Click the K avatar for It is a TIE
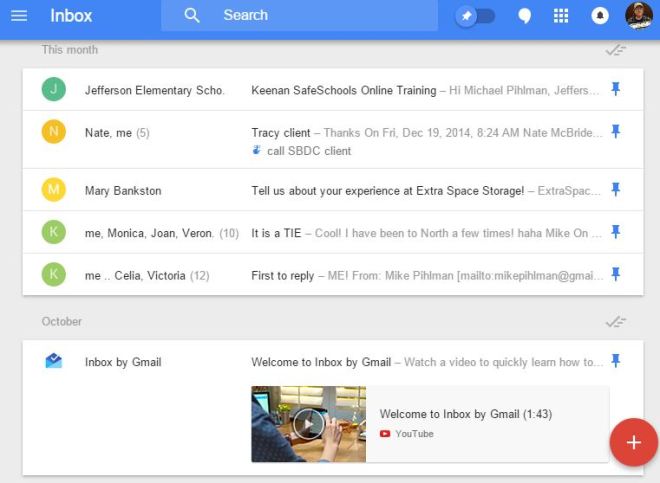This screenshot has width=660, height=483. [x=53, y=232]
